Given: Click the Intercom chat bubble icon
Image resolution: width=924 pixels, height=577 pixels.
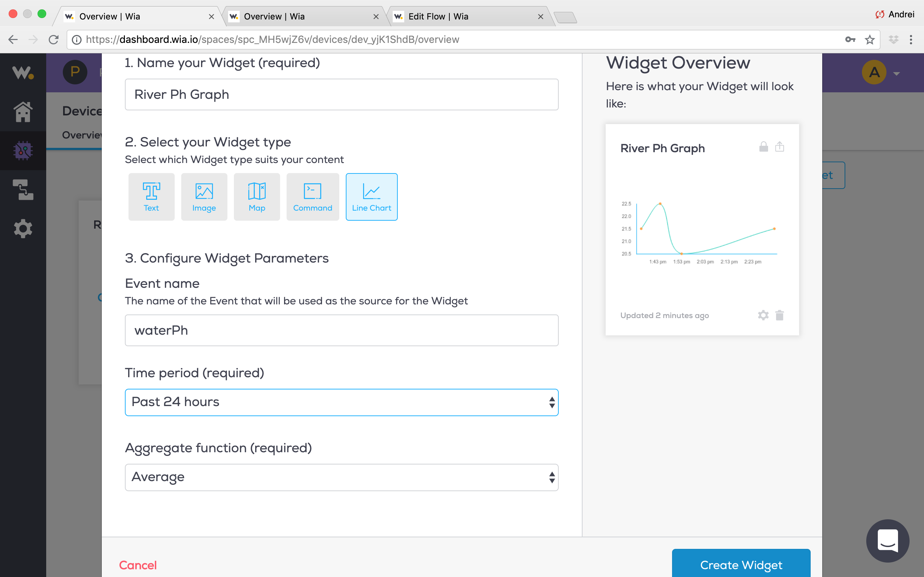Looking at the screenshot, I should click(x=887, y=540).
